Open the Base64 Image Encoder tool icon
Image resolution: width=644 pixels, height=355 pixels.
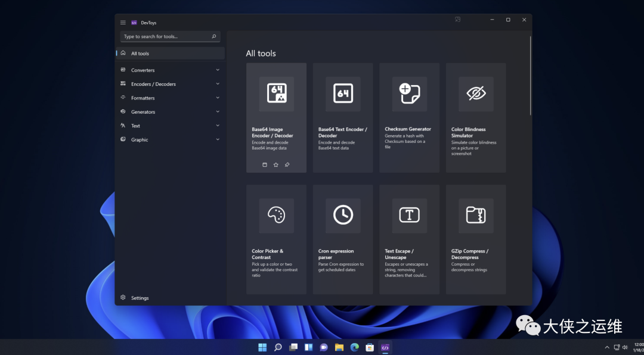coord(276,94)
